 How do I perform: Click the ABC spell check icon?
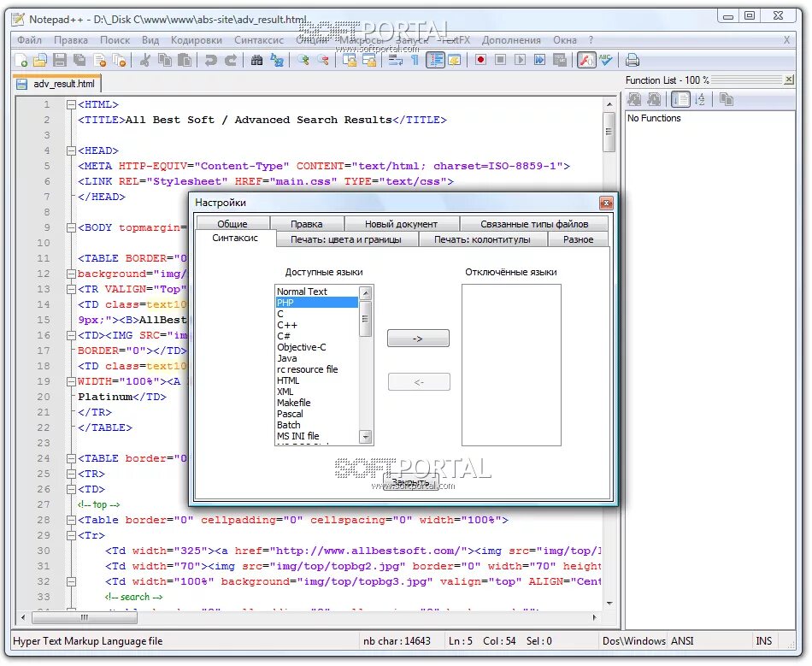tap(605, 60)
